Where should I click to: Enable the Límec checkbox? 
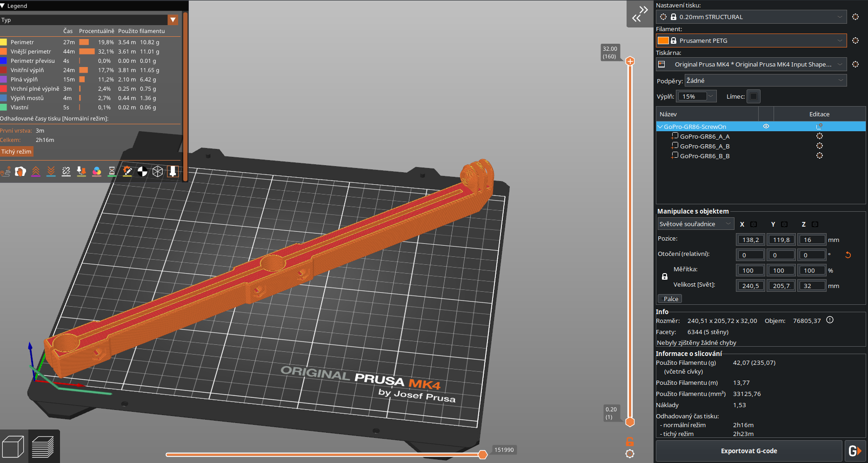tap(754, 96)
